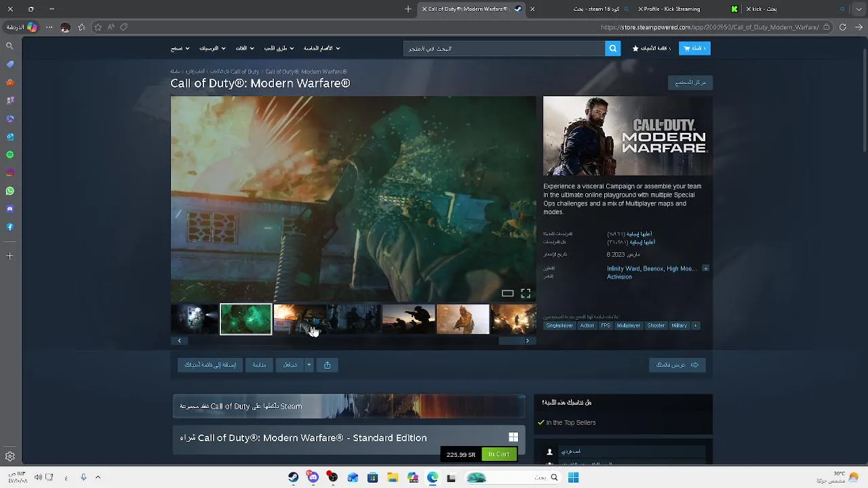Open the Spotify icon in browser sidebar
868x488 pixels.
point(9,155)
